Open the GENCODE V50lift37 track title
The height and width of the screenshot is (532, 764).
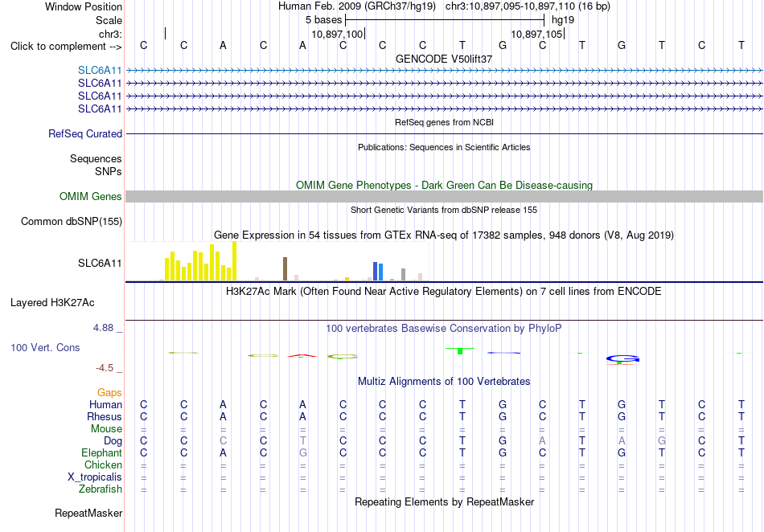pyautogui.click(x=444, y=59)
